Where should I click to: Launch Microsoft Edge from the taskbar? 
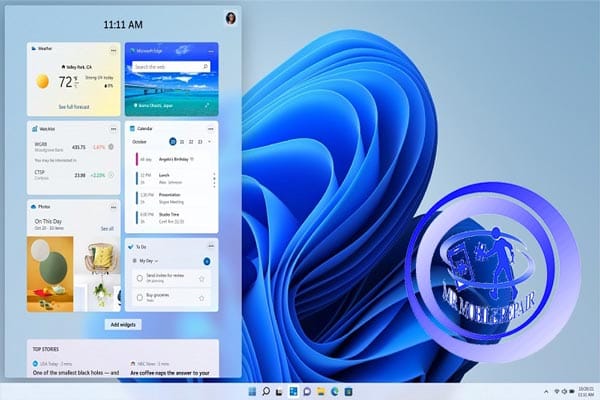click(x=334, y=391)
